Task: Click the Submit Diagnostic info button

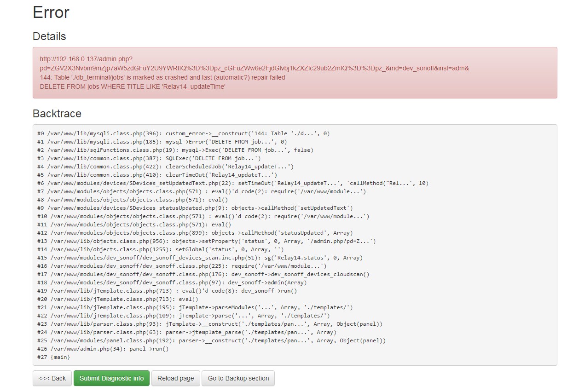Action: 111,378
